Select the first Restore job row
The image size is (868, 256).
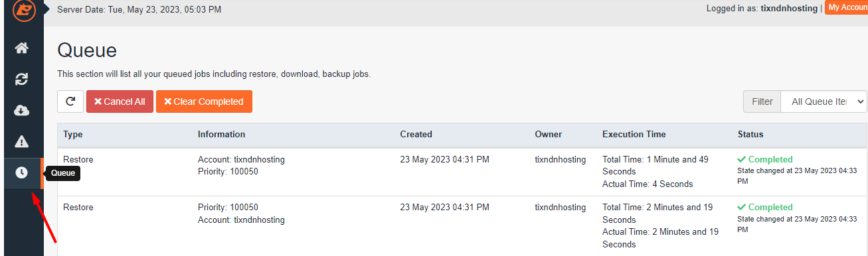(x=462, y=172)
